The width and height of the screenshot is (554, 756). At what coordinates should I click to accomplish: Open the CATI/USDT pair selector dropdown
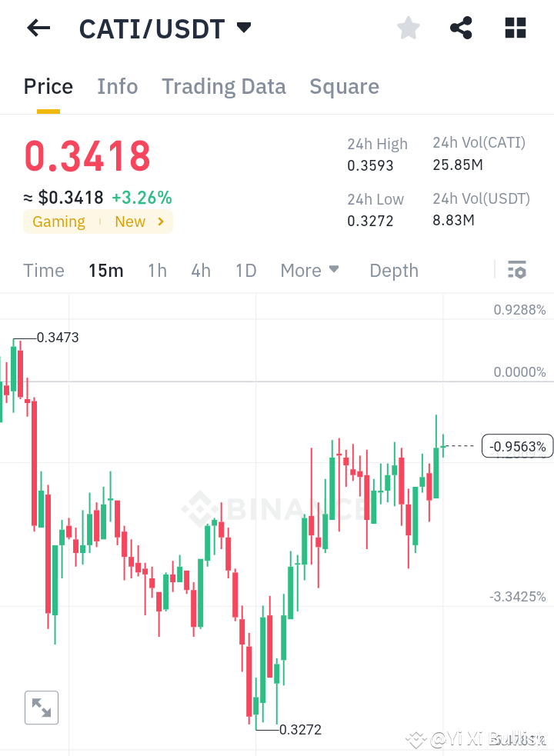pyautogui.click(x=243, y=28)
